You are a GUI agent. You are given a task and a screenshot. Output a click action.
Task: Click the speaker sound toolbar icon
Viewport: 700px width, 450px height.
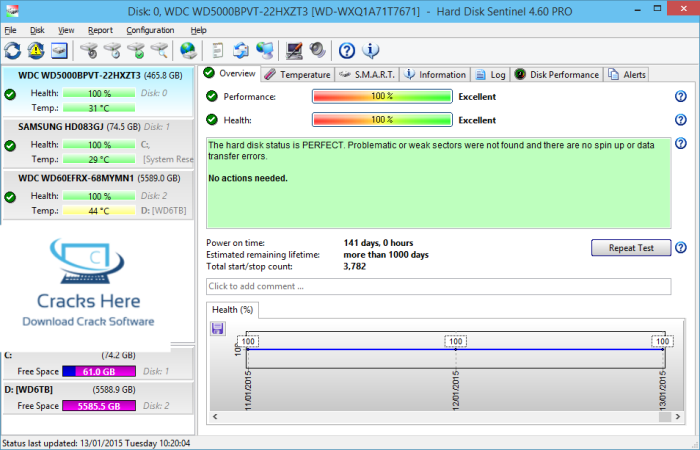coord(317,50)
